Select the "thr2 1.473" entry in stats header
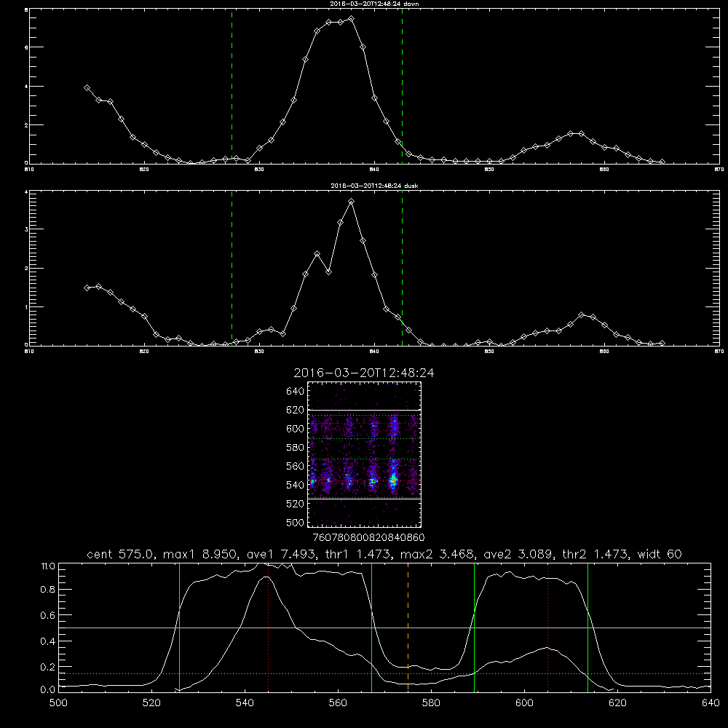This screenshot has width=728, height=728. [596, 554]
